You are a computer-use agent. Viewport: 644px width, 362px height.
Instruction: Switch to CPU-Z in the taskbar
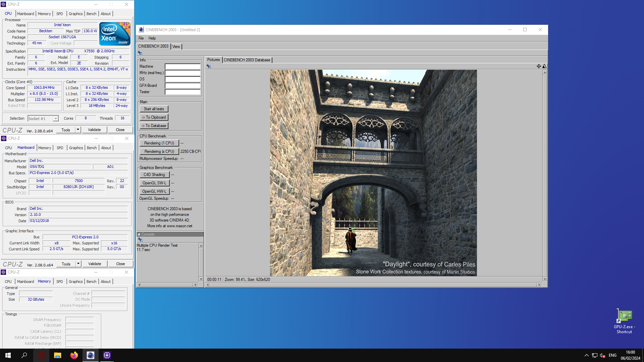coord(107,355)
